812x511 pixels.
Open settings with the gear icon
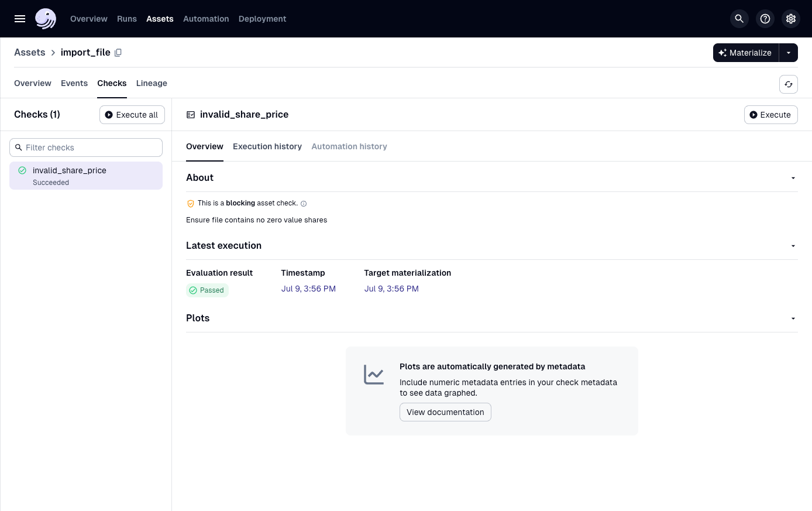790,18
